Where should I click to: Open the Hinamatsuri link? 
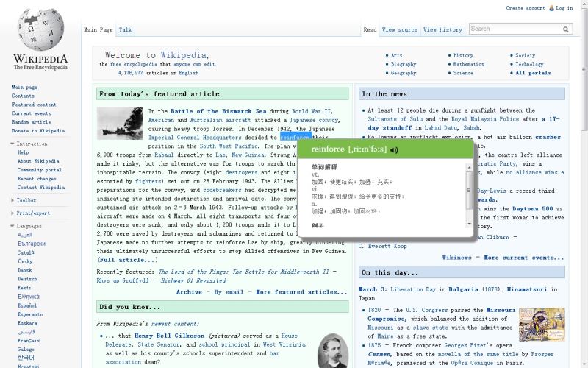click(x=527, y=289)
